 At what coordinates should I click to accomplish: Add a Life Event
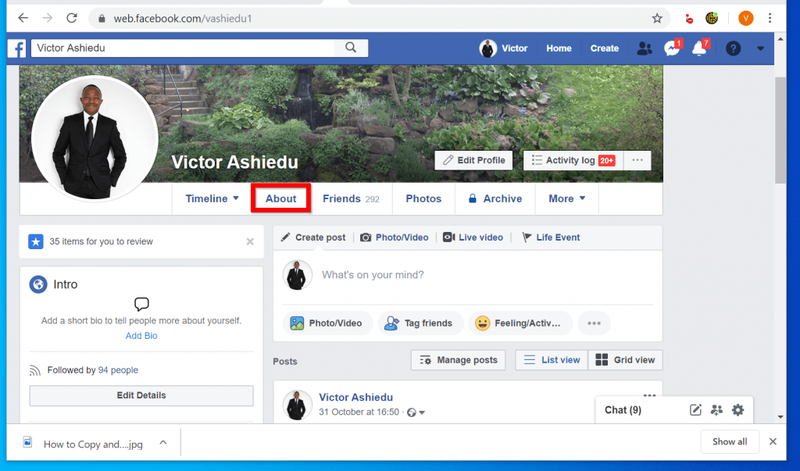pos(551,237)
